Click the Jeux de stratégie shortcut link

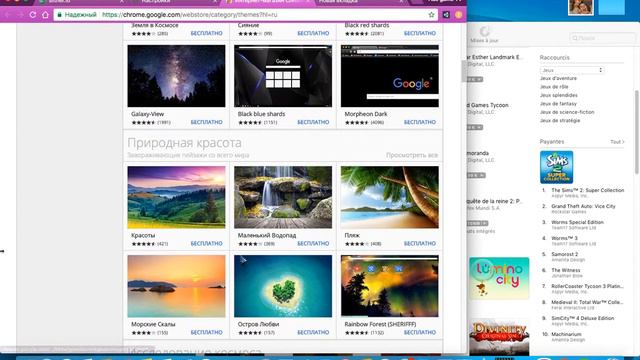560,120
